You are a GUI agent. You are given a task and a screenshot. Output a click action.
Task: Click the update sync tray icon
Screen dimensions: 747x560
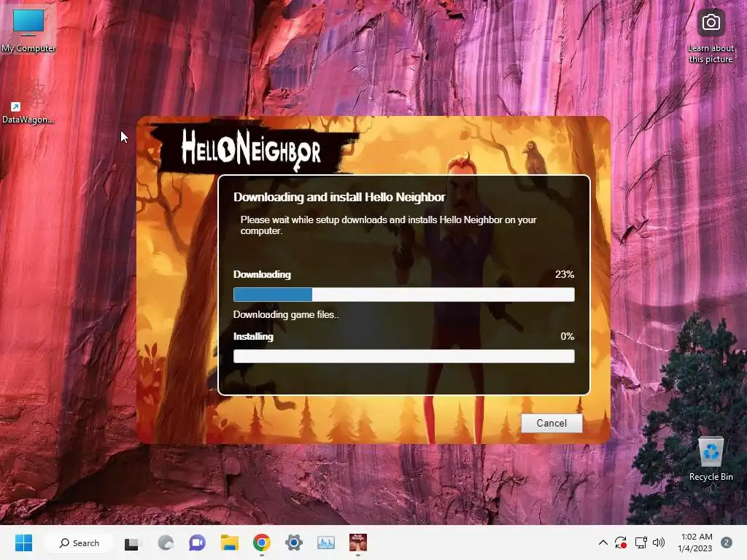coord(620,542)
